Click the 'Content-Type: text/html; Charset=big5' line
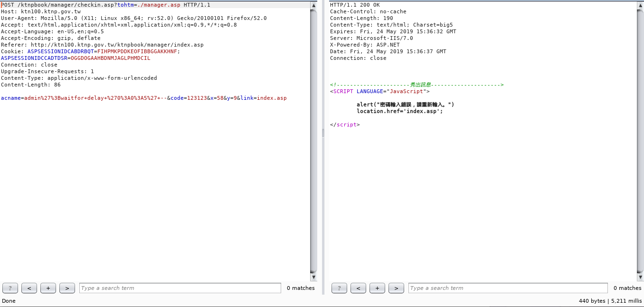Screen dimensions: 644x307 tap(391, 25)
